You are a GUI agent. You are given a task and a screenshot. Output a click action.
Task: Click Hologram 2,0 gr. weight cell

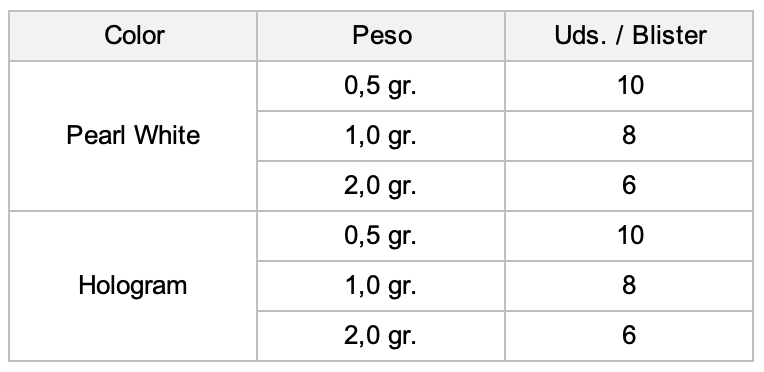click(381, 336)
